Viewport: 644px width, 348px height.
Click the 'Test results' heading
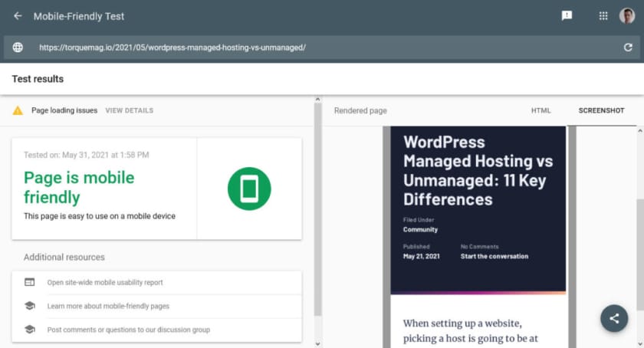(x=38, y=79)
